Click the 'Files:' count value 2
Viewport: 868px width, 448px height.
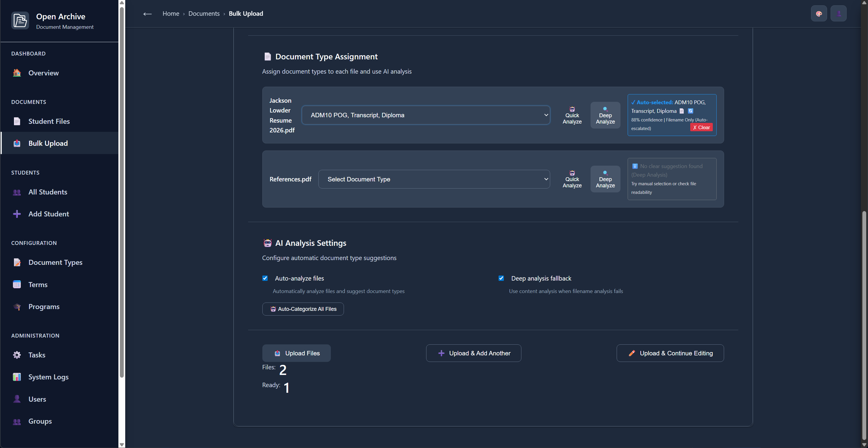pyautogui.click(x=283, y=370)
